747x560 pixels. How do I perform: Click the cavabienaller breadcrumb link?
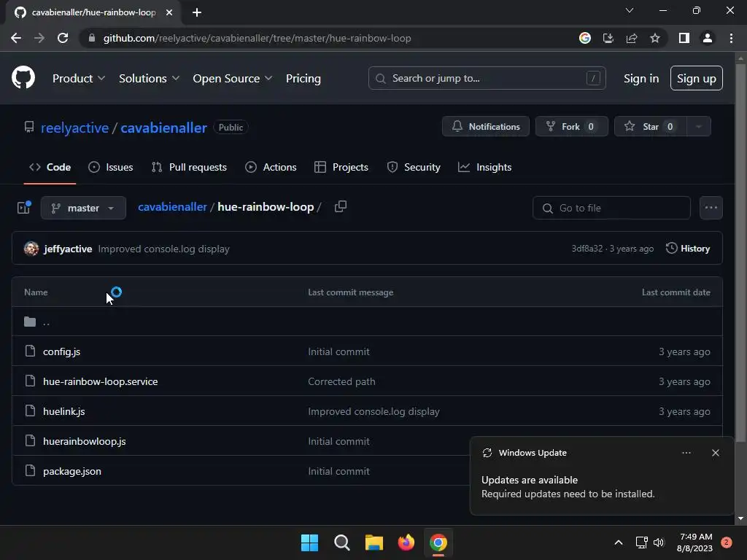(x=172, y=206)
